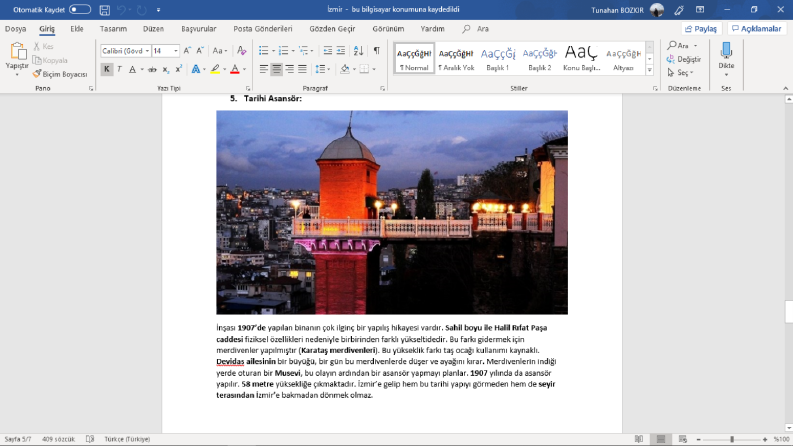The image size is (793, 446).
Task: Select the Tarihi Asansör photo
Action: point(392,212)
